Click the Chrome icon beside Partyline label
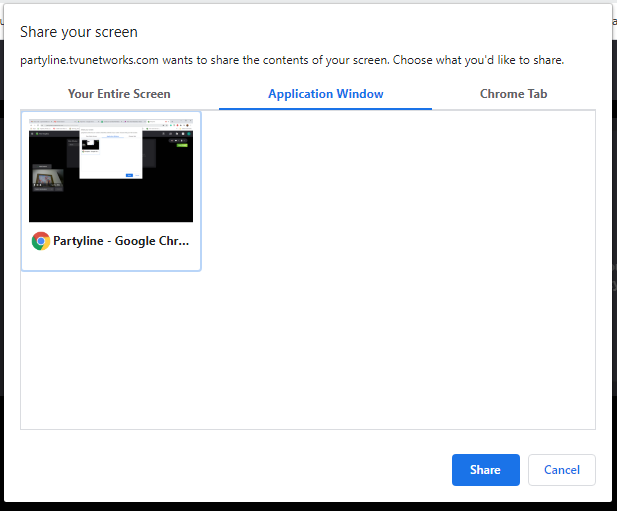The height and width of the screenshot is (511, 617). pyautogui.click(x=41, y=241)
